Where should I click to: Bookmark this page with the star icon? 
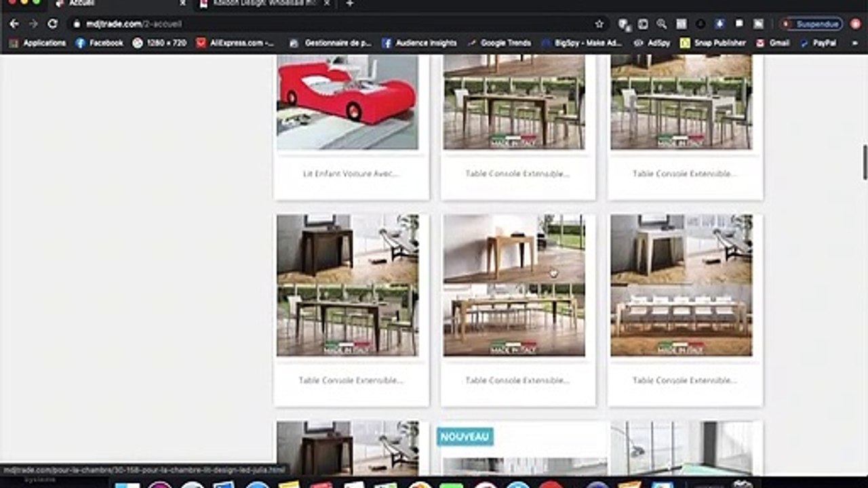(599, 24)
